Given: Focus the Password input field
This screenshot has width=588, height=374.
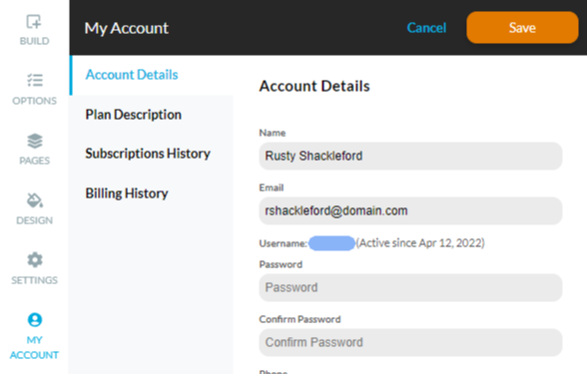Looking at the screenshot, I should click(x=410, y=287).
